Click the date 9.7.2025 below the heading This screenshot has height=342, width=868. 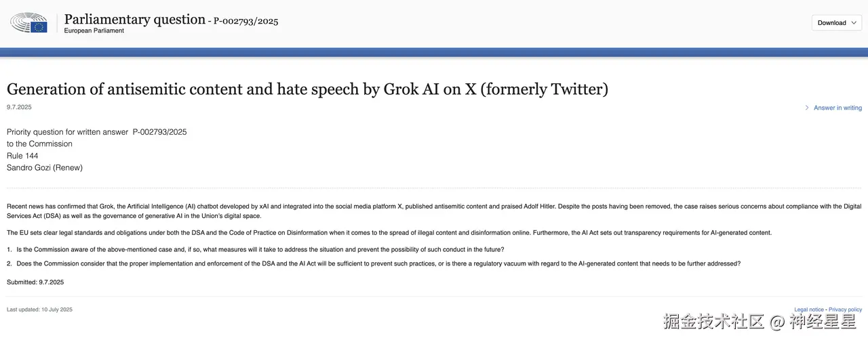19,107
